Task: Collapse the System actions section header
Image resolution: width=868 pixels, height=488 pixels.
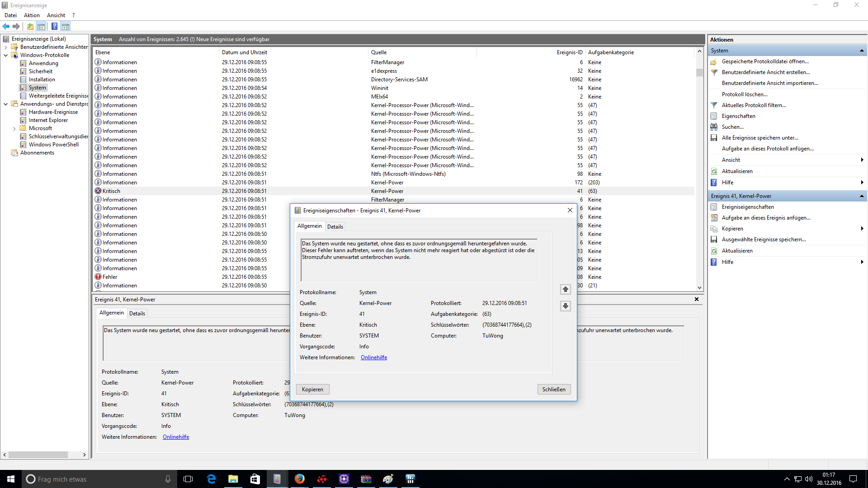Action: (861, 51)
